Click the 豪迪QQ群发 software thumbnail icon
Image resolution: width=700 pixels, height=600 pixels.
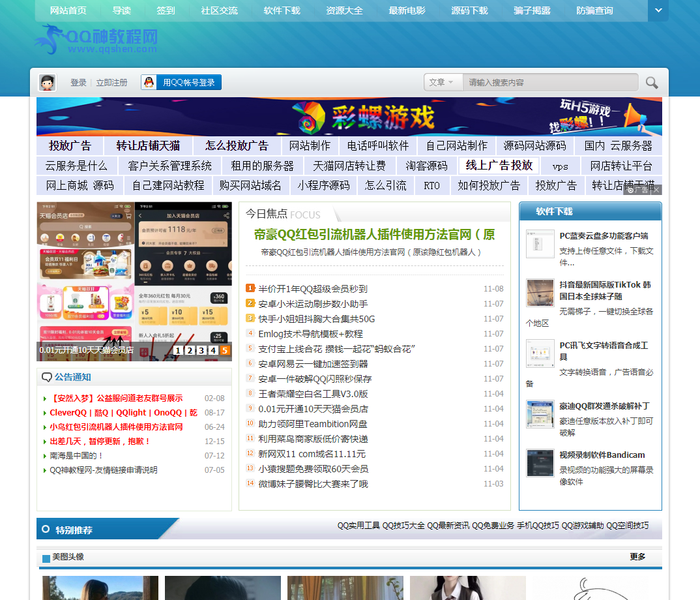click(540, 414)
